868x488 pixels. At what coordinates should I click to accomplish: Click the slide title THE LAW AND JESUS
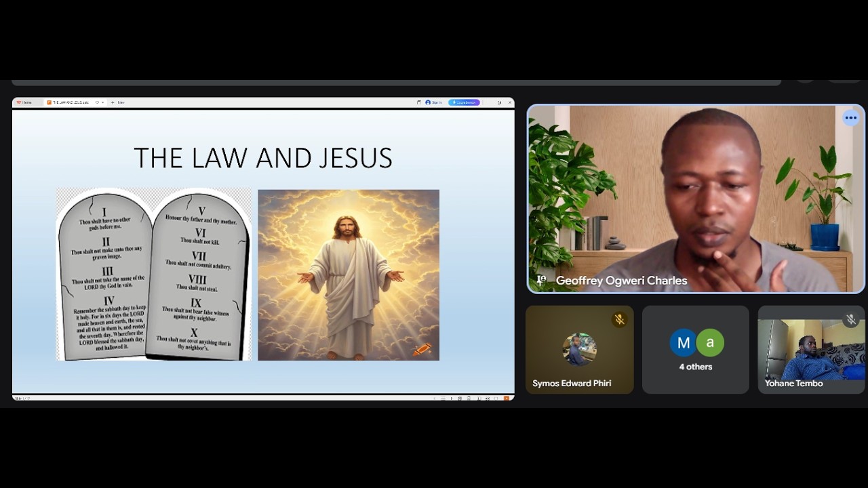[263, 158]
